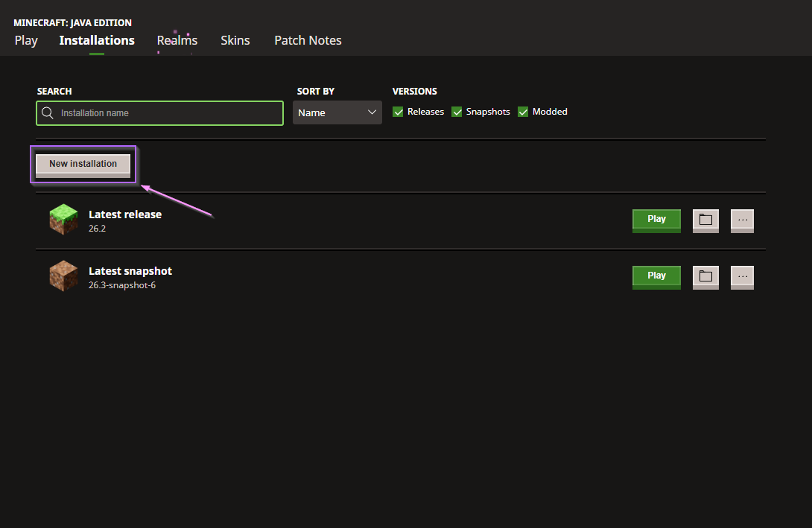812x528 pixels.
Task: Open folder for Latest snapshot installation
Action: pos(705,277)
